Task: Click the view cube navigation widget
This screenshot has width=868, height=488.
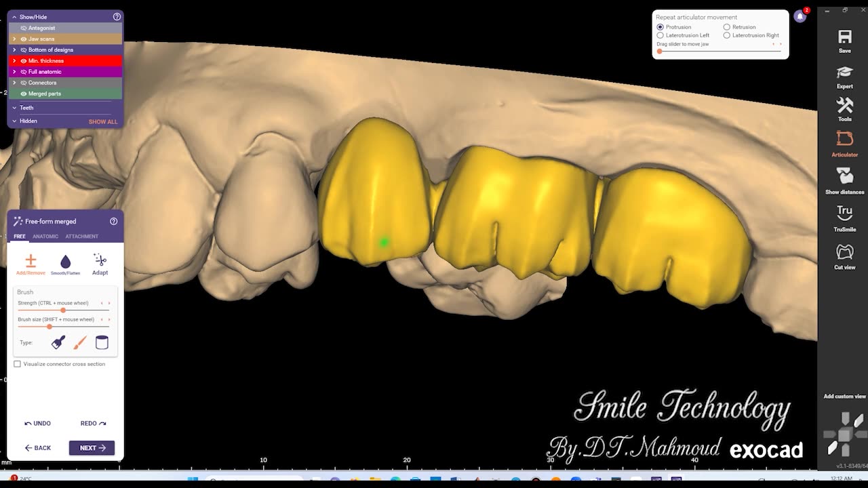Action: [844, 434]
